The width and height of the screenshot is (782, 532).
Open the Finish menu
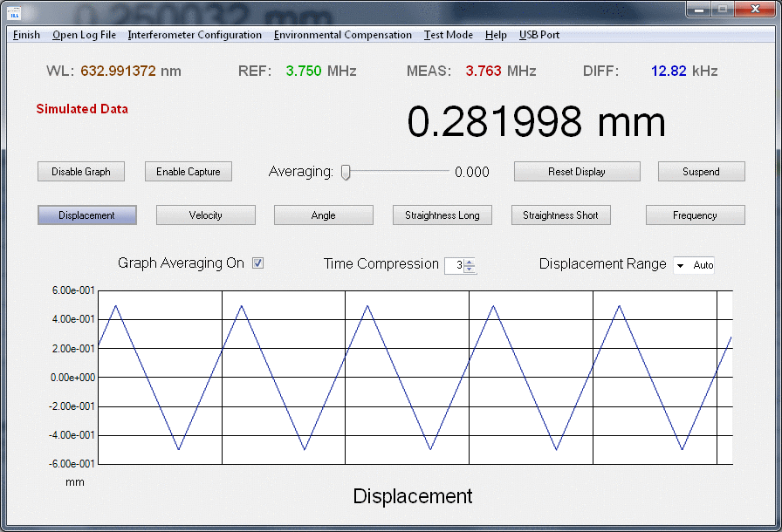25,35
